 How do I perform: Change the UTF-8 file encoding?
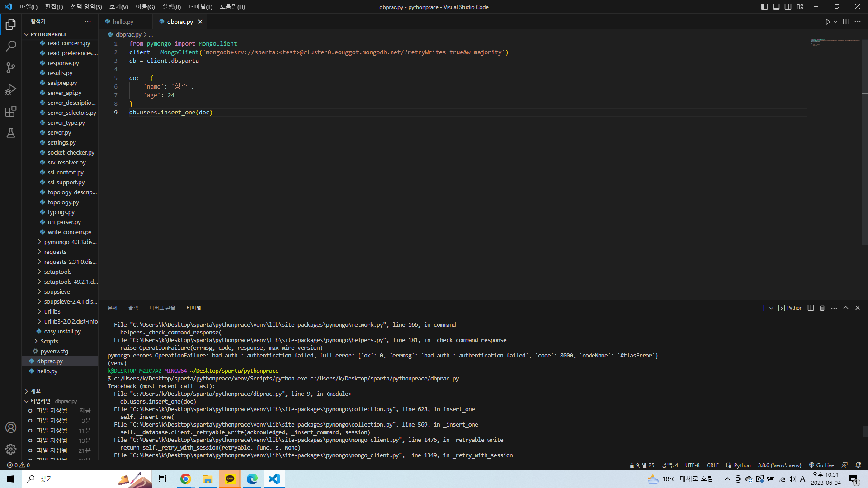click(x=692, y=465)
